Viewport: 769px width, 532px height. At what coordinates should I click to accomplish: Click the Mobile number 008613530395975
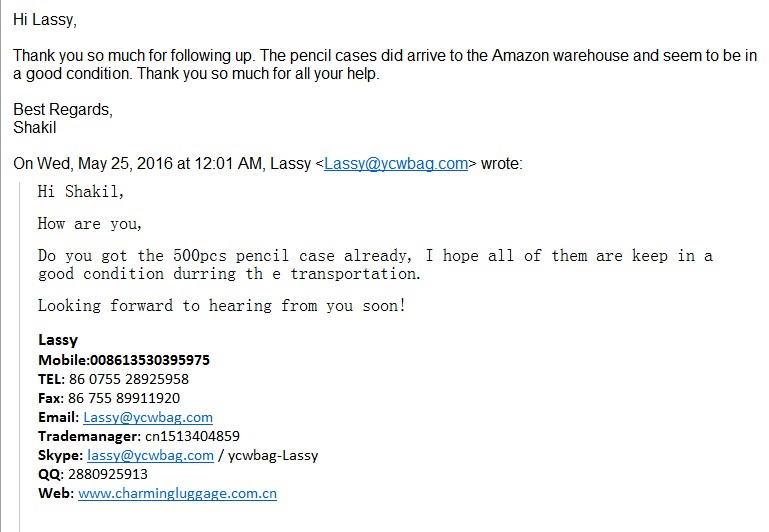150,360
